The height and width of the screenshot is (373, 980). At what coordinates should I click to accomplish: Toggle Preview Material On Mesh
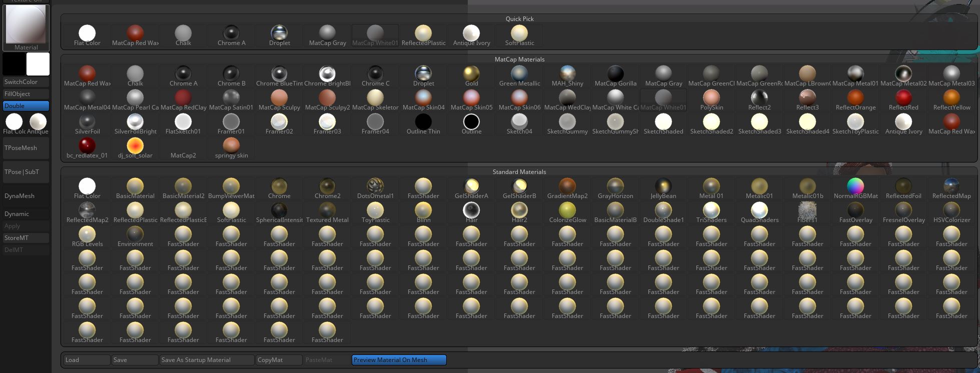(x=399, y=360)
